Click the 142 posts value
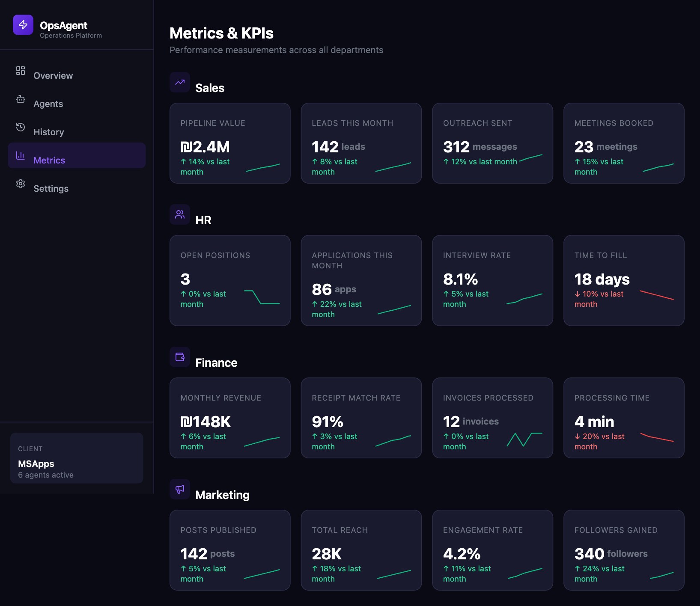Viewport: 700px width, 606px height. 208,554
